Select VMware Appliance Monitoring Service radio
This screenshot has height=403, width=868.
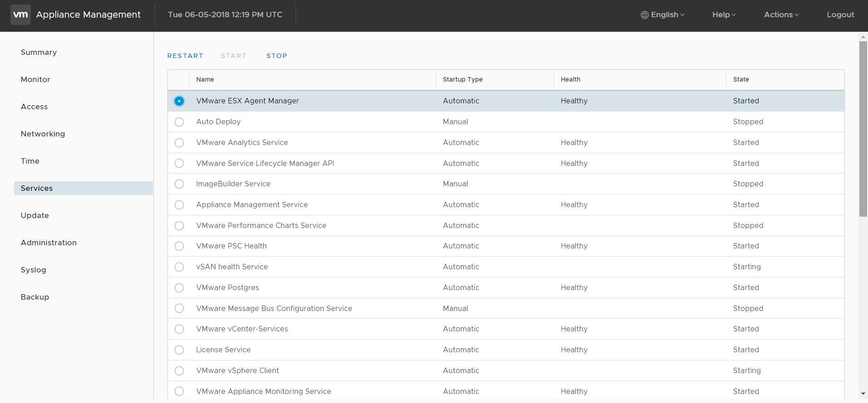coord(179,391)
